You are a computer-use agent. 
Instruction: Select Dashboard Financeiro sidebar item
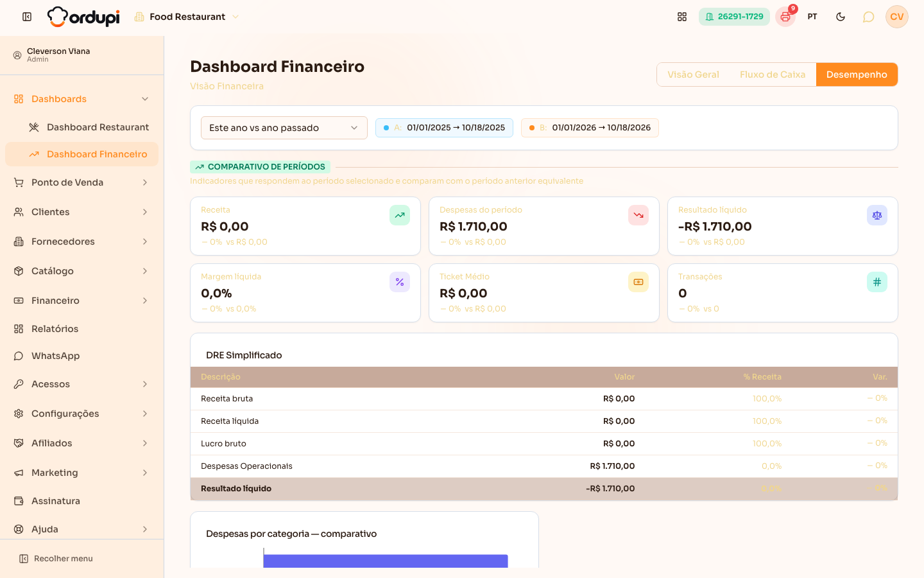(81, 154)
